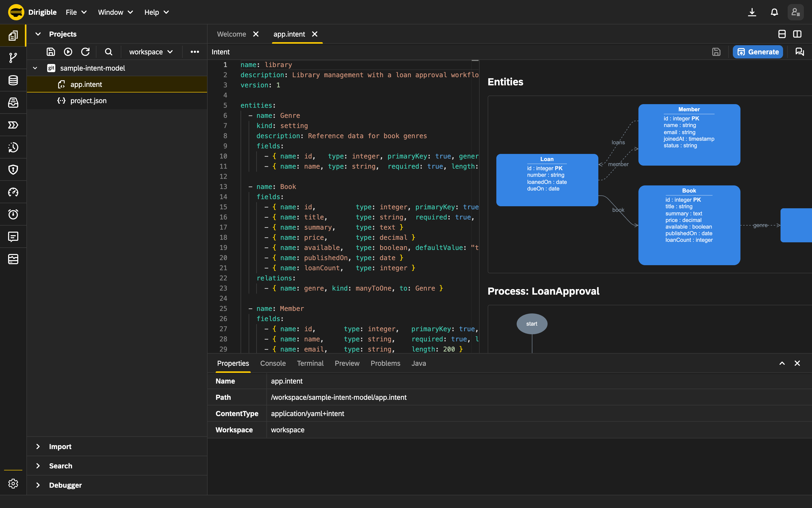Switch to the Problems tab
812x508 pixels.
tap(385, 363)
